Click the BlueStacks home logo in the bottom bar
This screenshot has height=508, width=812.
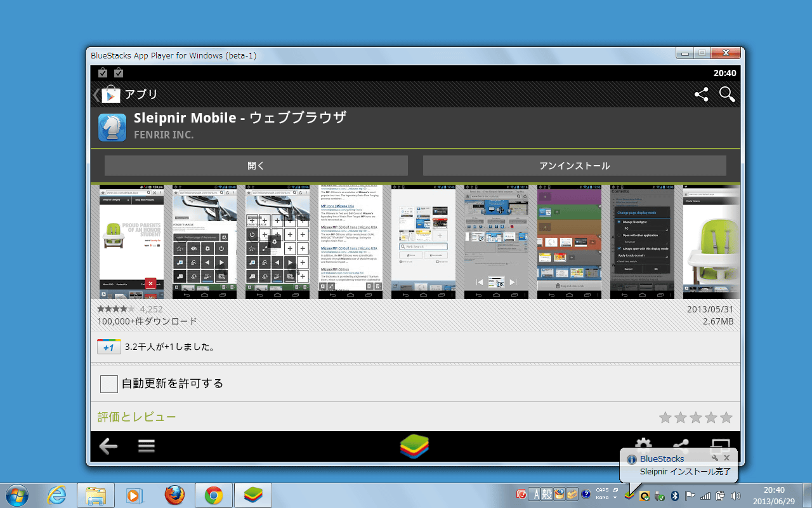coord(415,447)
